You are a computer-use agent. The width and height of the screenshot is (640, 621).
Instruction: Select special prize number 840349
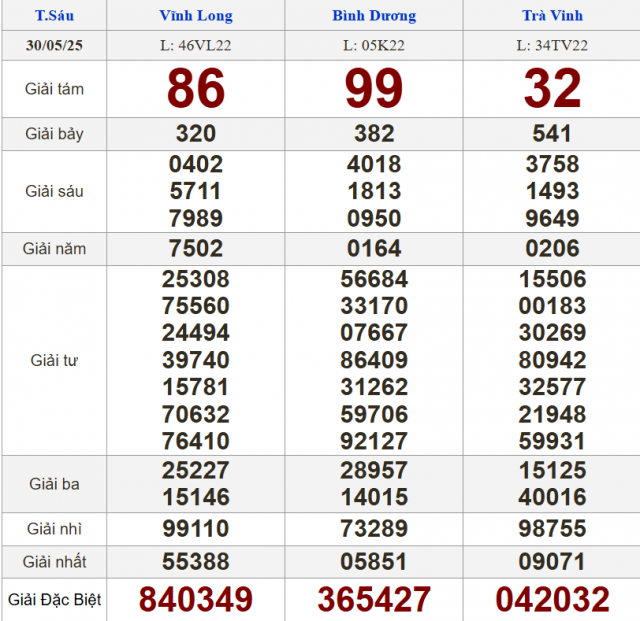tap(196, 599)
